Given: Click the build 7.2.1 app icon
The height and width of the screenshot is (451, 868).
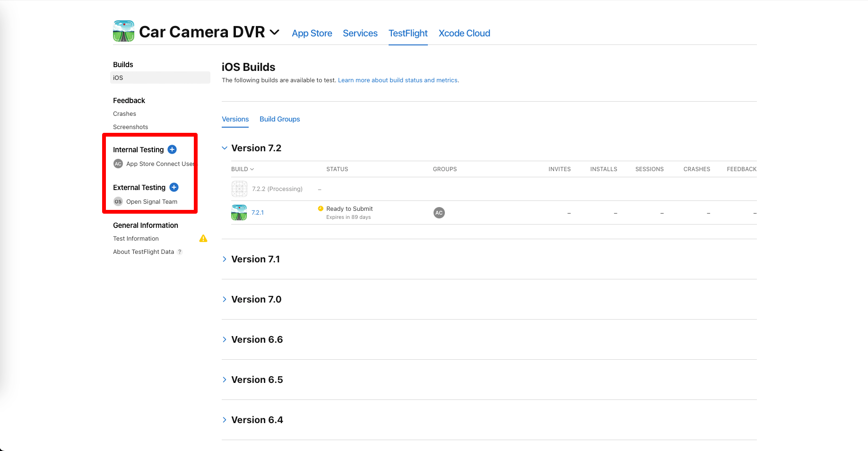Looking at the screenshot, I should (x=239, y=213).
